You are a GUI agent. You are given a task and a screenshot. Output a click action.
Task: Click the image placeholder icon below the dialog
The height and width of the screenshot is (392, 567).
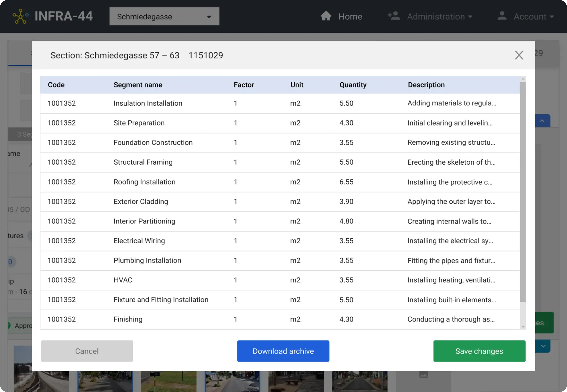pos(423,374)
